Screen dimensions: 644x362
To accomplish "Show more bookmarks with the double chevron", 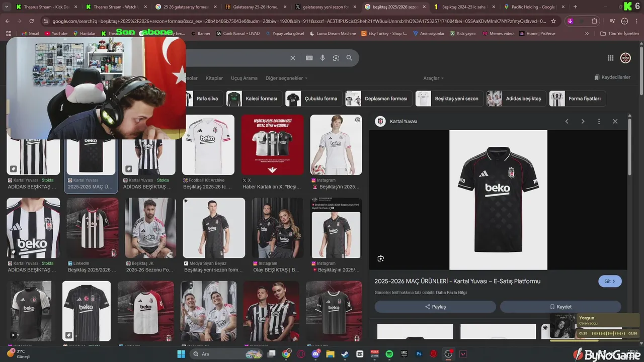I will 587,33.
